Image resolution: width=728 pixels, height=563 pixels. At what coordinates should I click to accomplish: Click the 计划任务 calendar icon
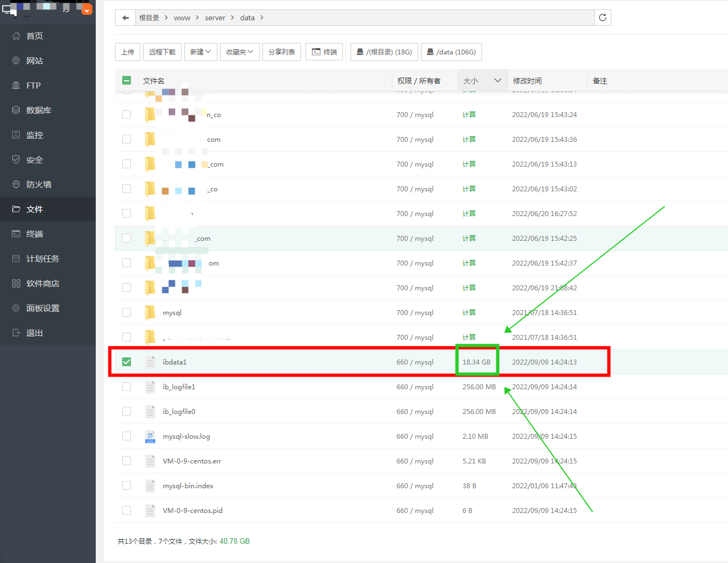click(x=16, y=258)
